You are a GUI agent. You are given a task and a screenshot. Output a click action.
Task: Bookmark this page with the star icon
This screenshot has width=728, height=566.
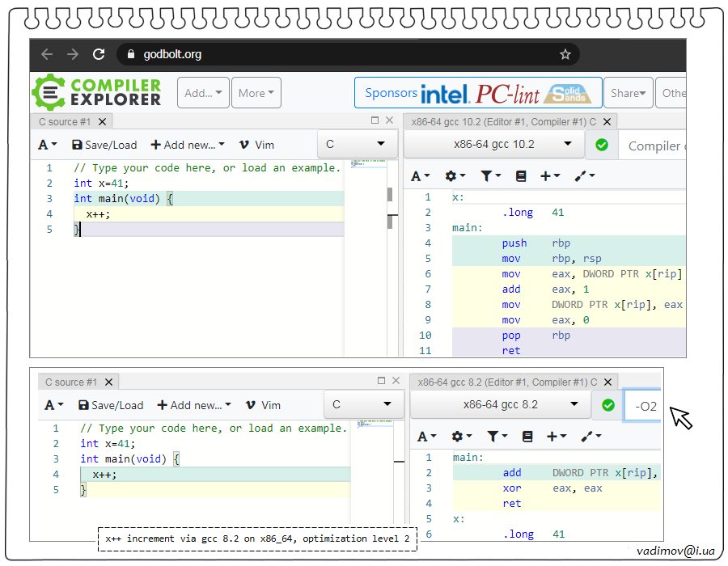(x=565, y=54)
